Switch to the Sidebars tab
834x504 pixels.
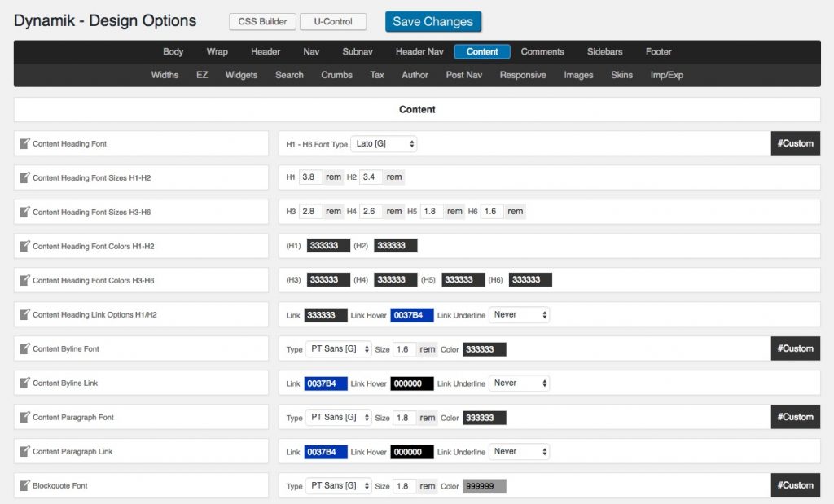(x=605, y=51)
